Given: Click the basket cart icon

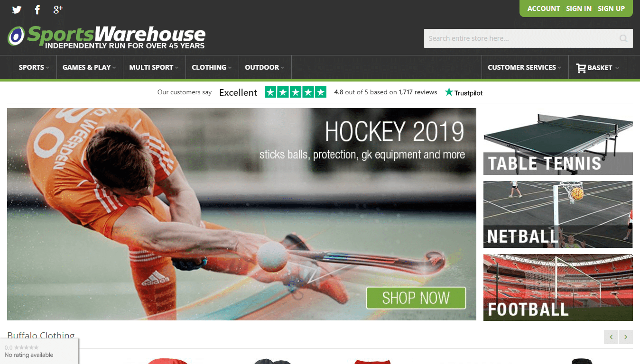Looking at the screenshot, I should [x=581, y=68].
